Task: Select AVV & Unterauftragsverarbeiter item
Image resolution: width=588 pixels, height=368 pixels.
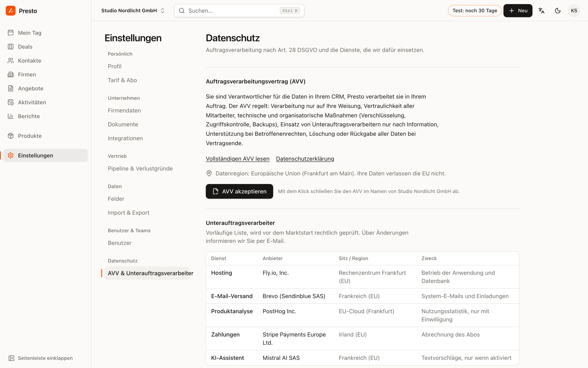Action: [x=147, y=273]
